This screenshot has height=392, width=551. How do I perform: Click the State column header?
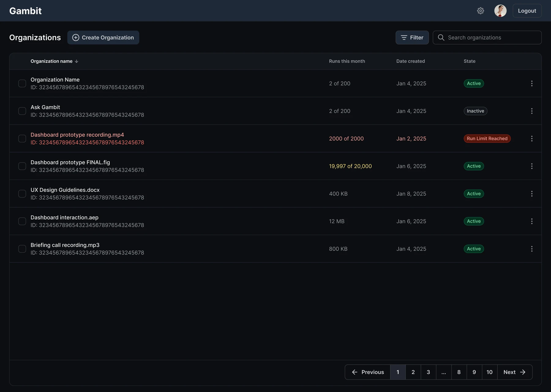(470, 61)
